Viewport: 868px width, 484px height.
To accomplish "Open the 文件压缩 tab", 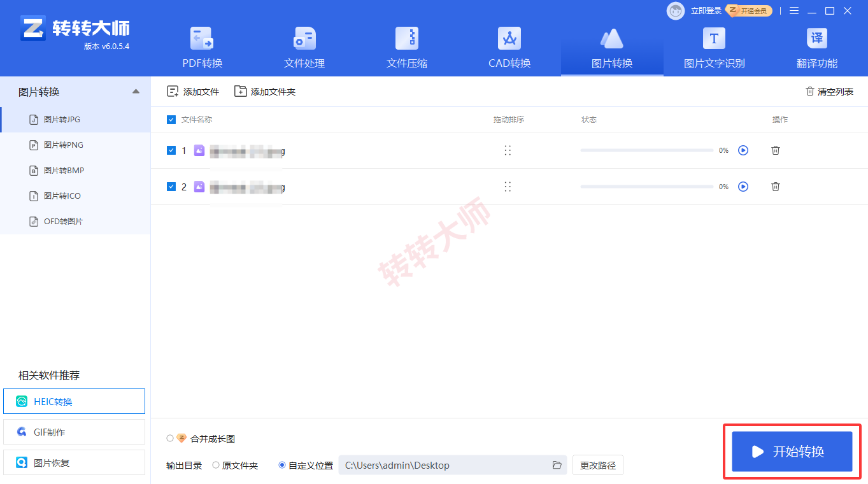I will [x=407, y=48].
